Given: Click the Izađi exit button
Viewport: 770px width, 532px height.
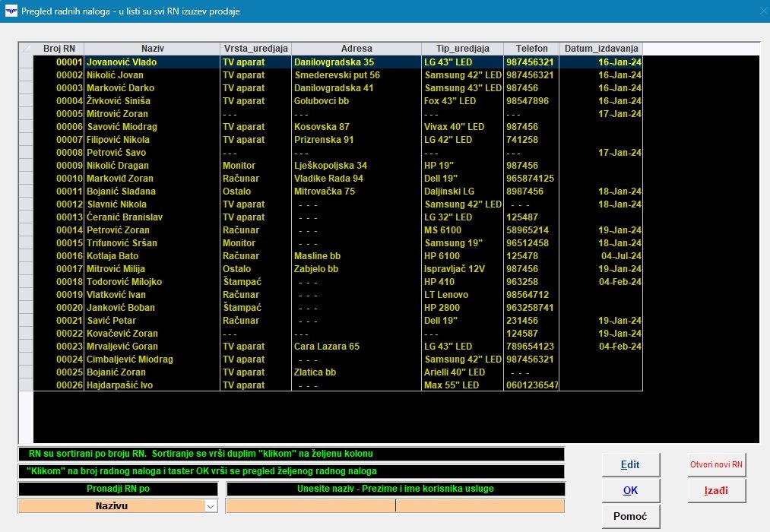Looking at the screenshot, I should 716,490.
